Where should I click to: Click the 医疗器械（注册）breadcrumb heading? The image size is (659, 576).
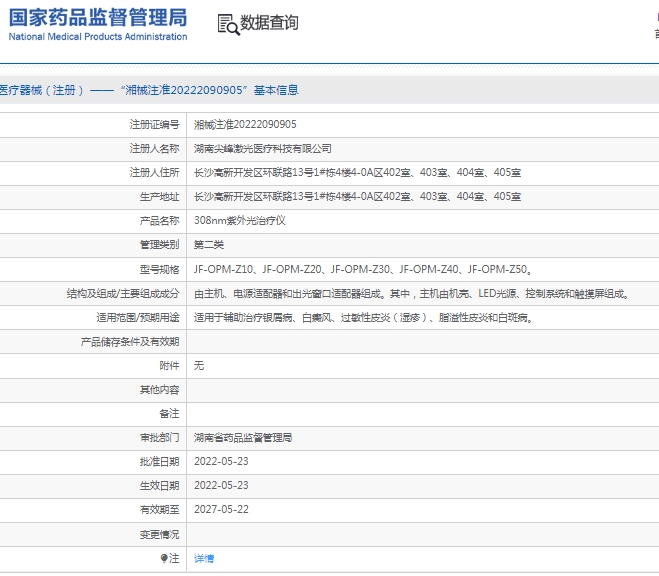(x=41, y=90)
